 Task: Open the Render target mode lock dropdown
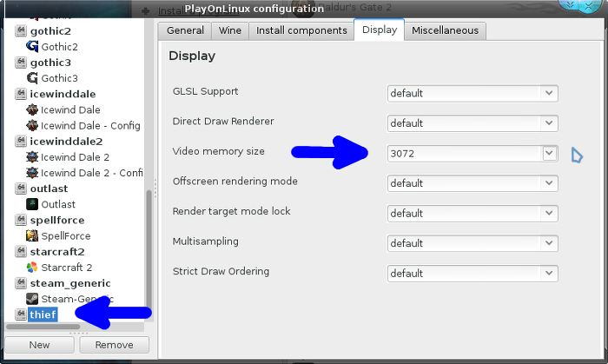473,213
